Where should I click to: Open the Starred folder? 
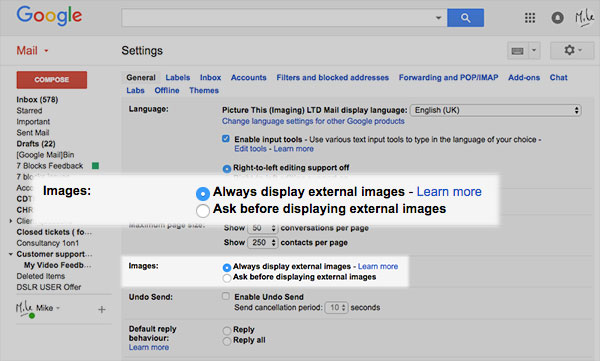(x=29, y=111)
